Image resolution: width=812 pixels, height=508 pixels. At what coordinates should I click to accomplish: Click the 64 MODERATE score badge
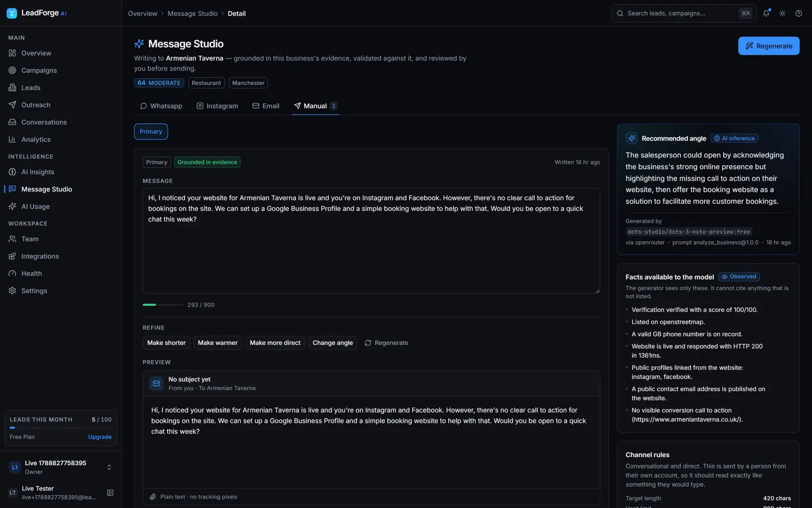pos(159,83)
